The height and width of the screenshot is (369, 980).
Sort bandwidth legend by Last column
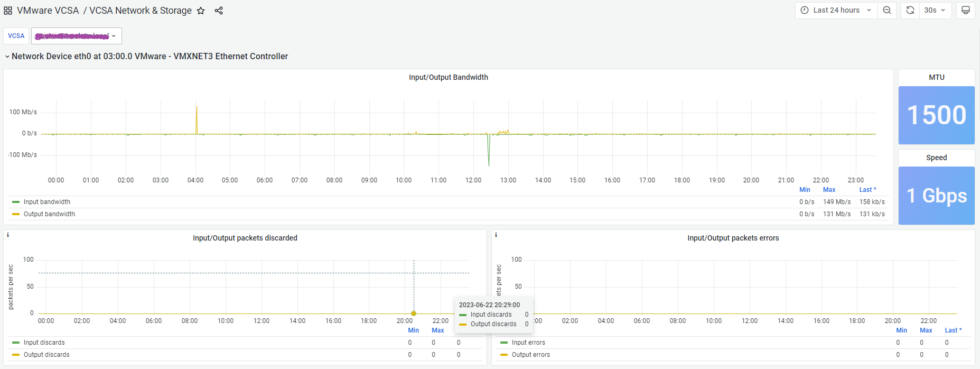tap(867, 190)
